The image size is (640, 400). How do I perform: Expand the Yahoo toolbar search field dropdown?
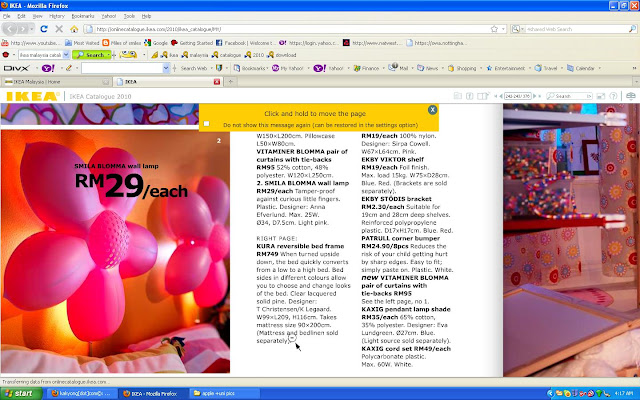click(x=166, y=68)
